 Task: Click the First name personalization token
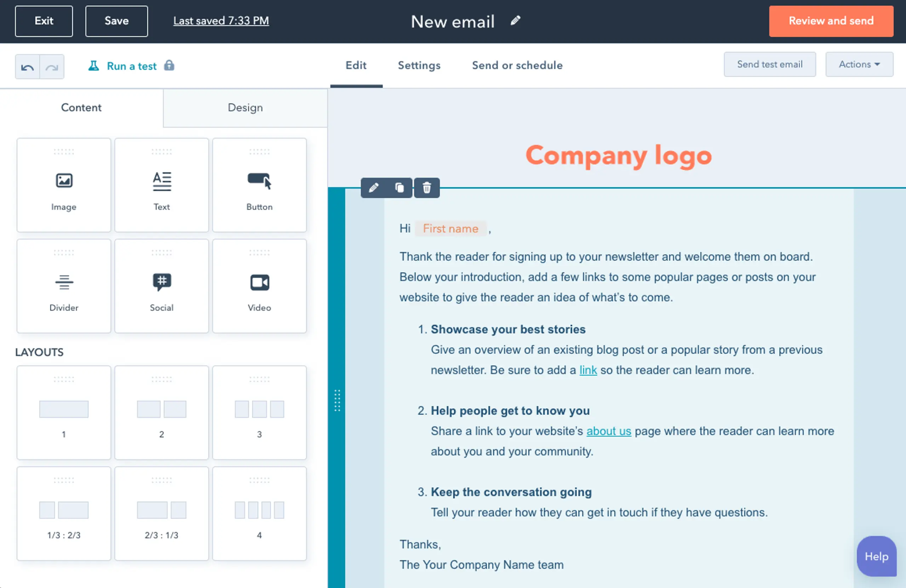(x=451, y=228)
